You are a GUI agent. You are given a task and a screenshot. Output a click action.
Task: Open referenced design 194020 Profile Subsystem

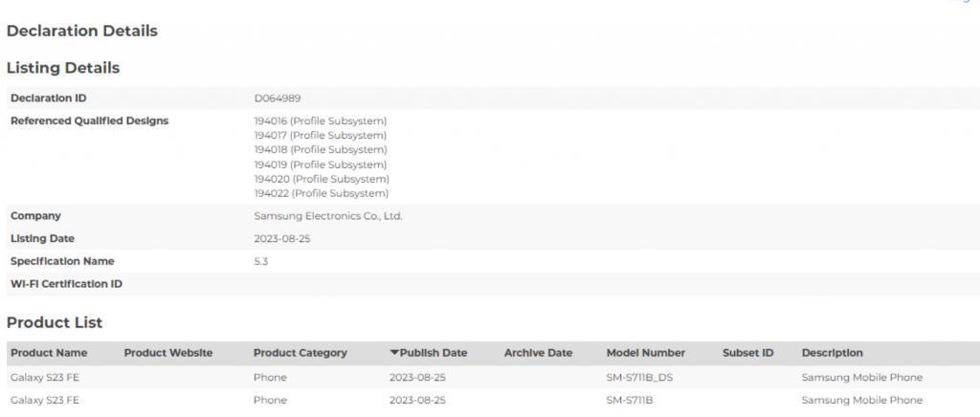tap(322, 179)
